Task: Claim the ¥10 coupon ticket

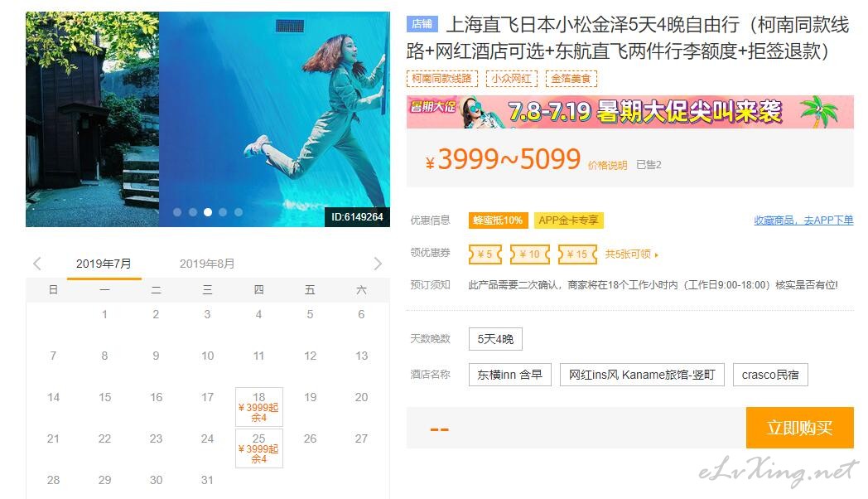Action: click(530, 254)
